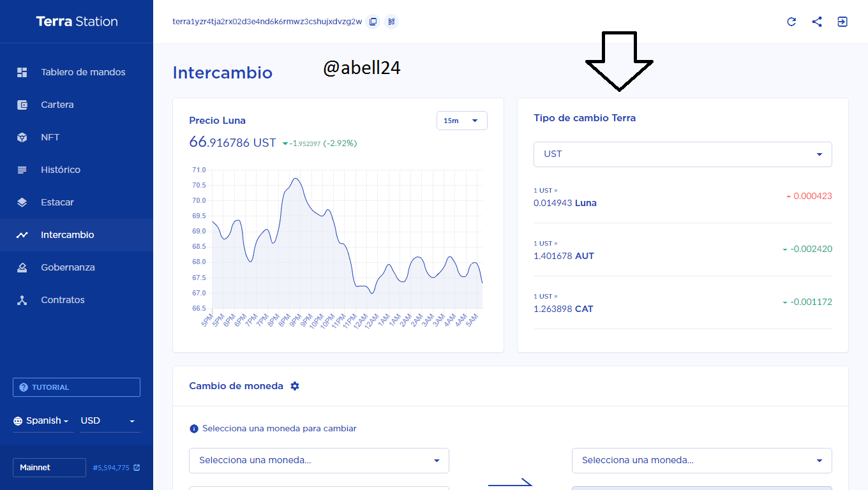868x490 pixels.
Task: Click the logout icon in top bar
Action: point(842,22)
